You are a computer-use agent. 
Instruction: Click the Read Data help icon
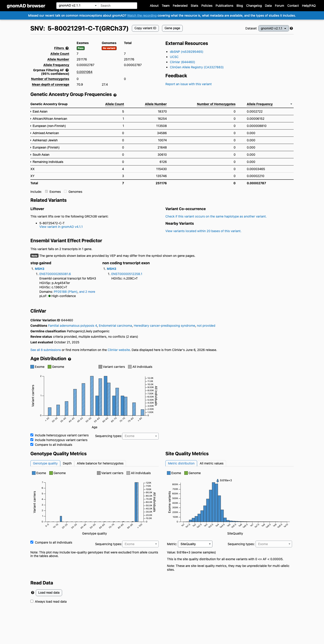click(x=33, y=593)
